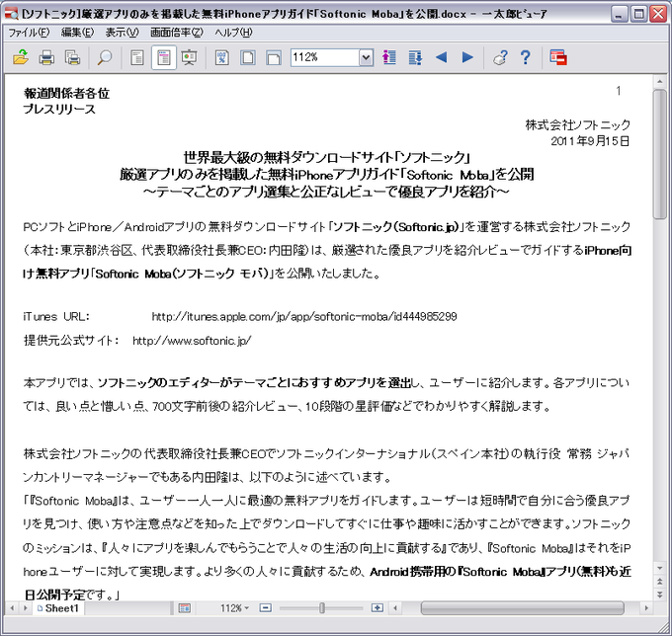
Task: Fit page width view icon
Action: [274, 57]
